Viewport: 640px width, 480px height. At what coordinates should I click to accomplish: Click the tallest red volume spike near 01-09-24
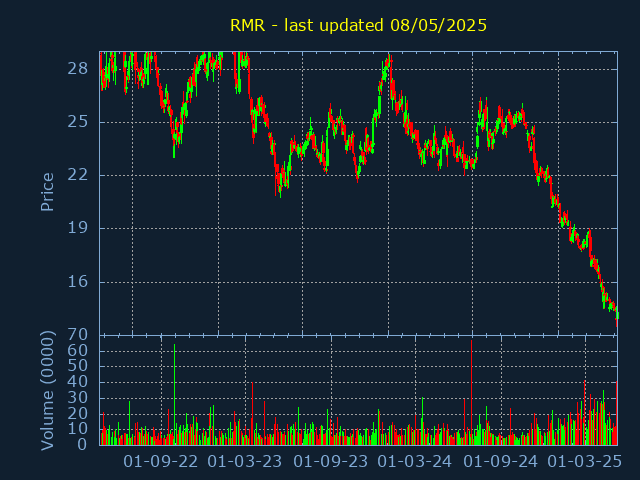(x=471, y=392)
